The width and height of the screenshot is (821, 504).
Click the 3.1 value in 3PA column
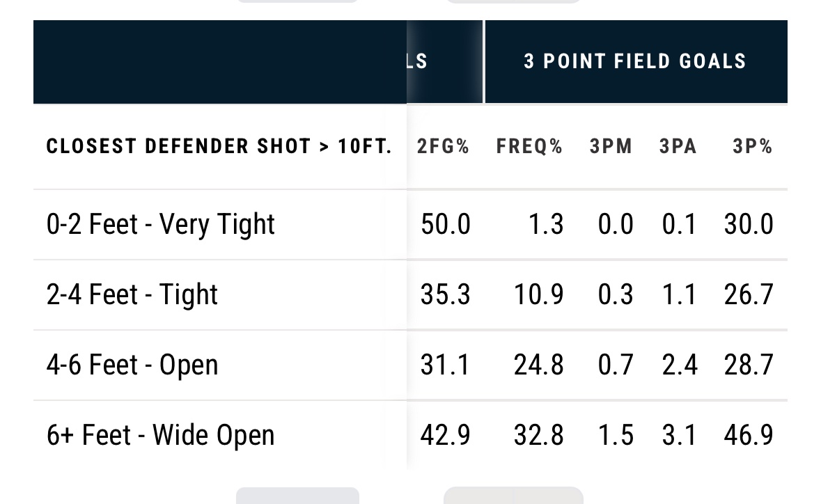point(679,435)
